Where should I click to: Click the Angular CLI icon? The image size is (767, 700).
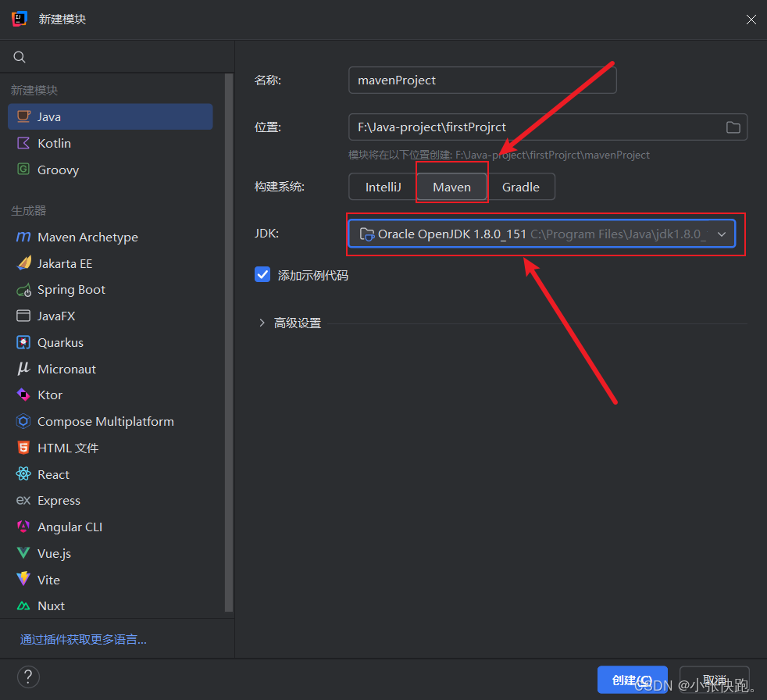tap(23, 527)
